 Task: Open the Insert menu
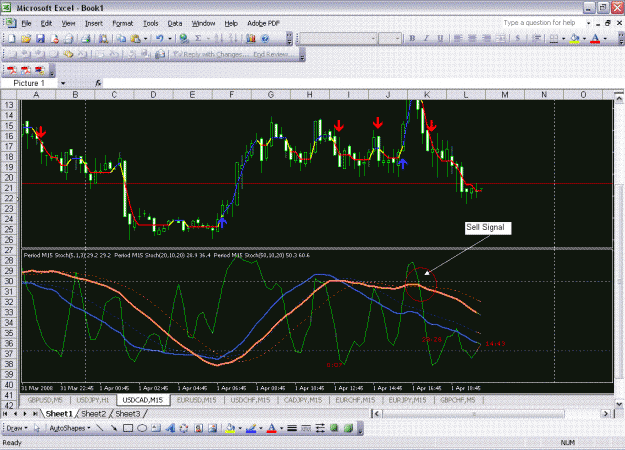tap(94, 24)
